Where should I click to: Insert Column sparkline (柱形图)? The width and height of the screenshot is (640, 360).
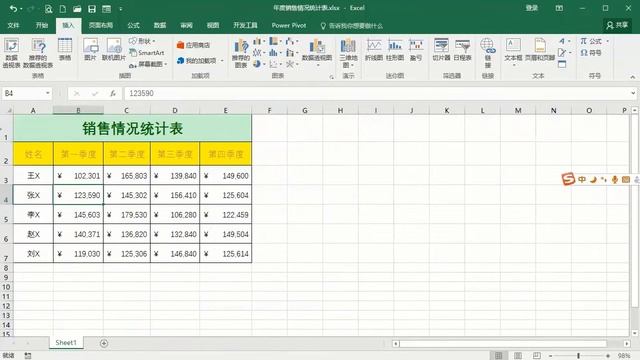(395, 50)
